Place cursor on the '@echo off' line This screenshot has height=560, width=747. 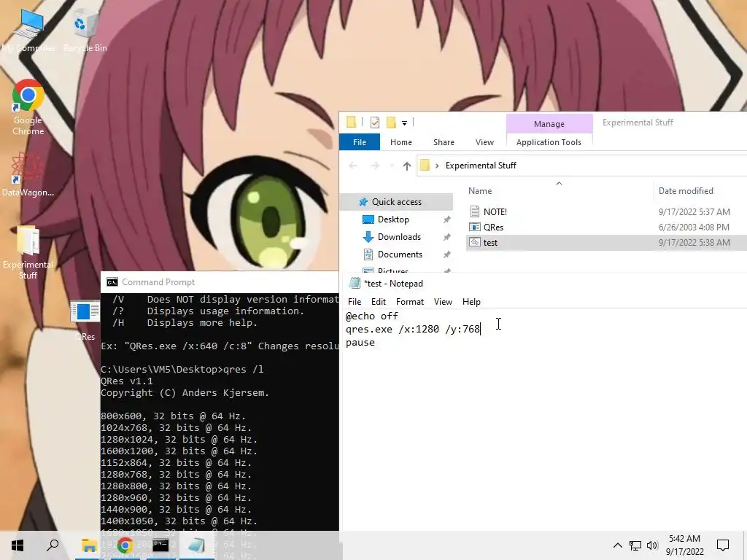pyautogui.click(x=371, y=316)
